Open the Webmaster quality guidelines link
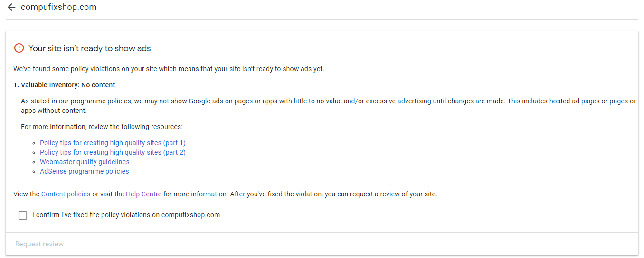Screen dimensions: 644x258 (x=85, y=162)
